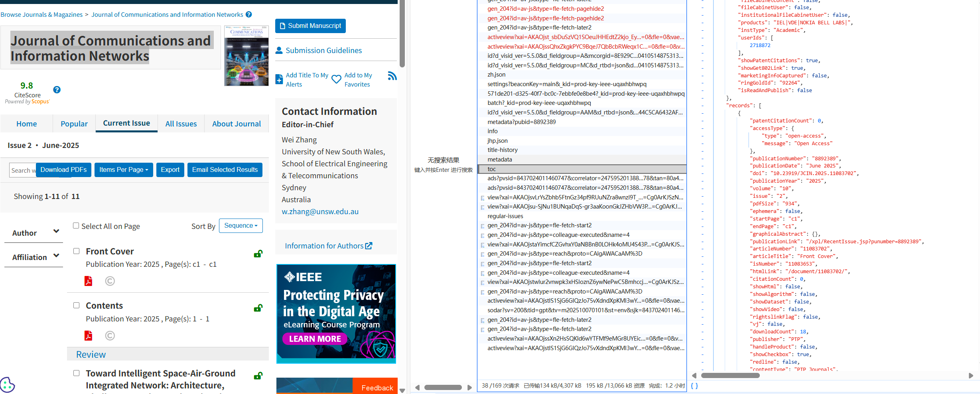Open the Items Per Page dropdown

pyautogui.click(x=124, y=170)
